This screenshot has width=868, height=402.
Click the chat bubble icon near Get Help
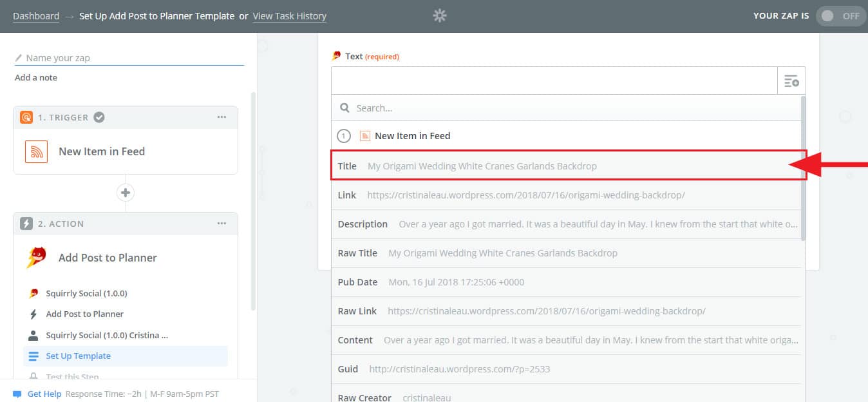click(17, 394)
